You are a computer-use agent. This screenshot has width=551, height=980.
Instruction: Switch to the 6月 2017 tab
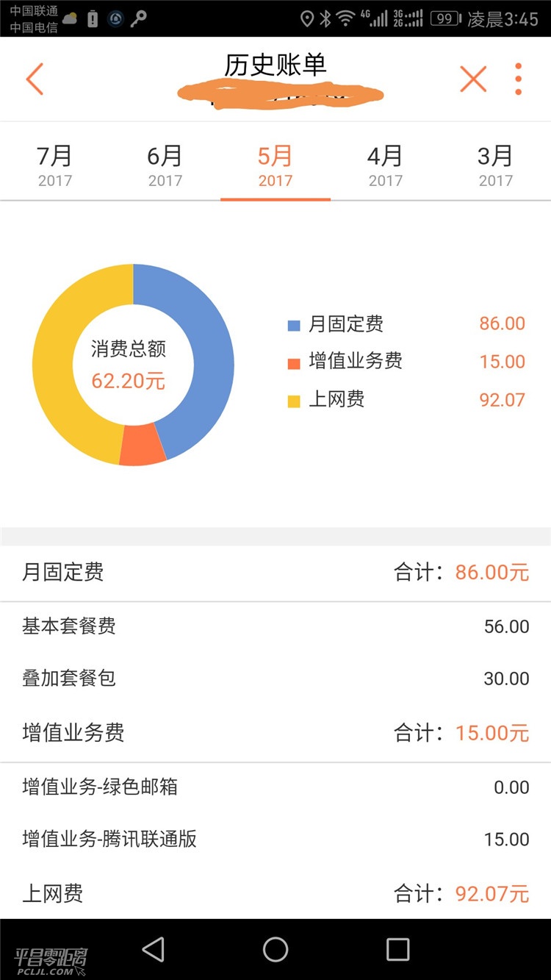coord(165,165)
